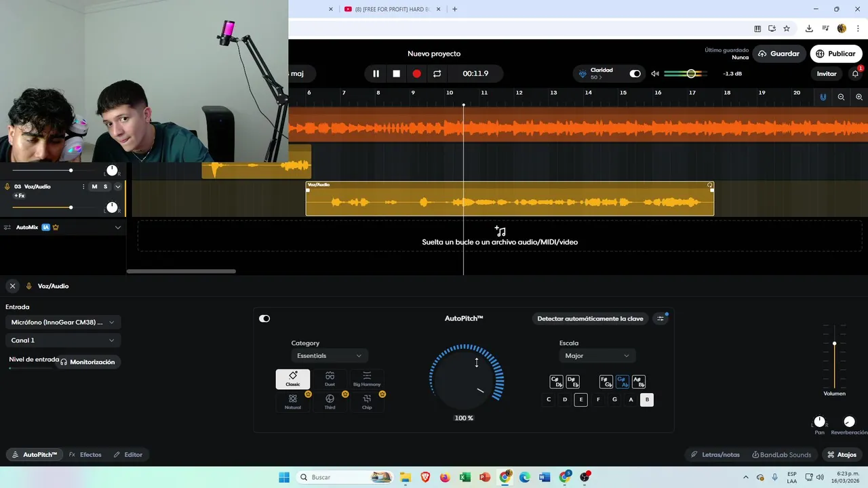
Task: Switch to the Fx Efectos tab
Action: click(x=85, y=455)
